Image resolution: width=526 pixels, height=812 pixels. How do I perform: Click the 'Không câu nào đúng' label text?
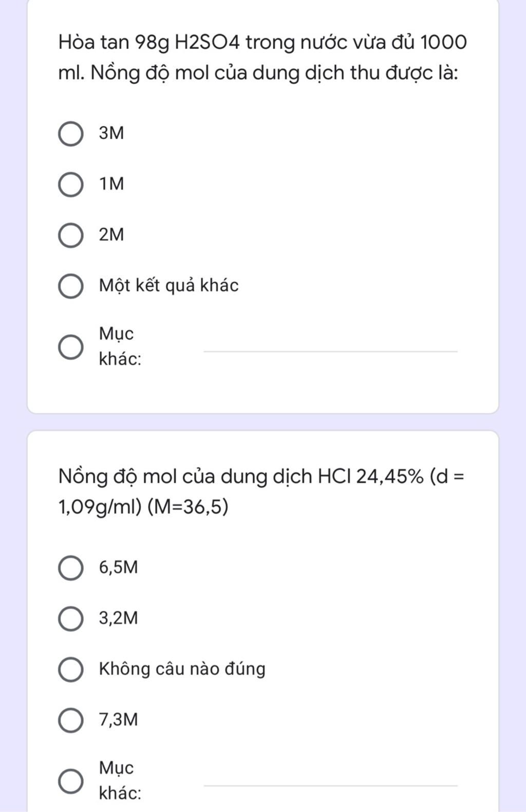coord(182,668)
